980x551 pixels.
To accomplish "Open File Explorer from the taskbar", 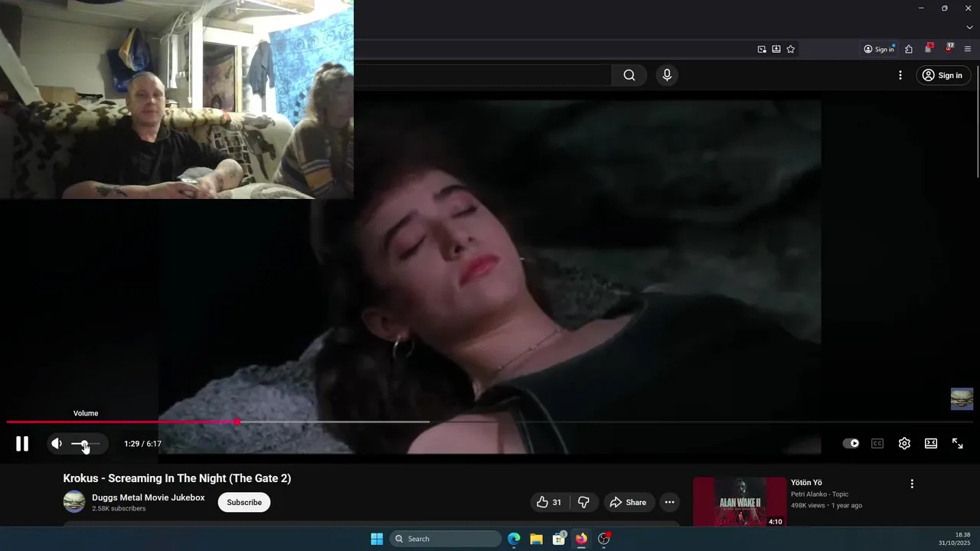I will 536,539.
